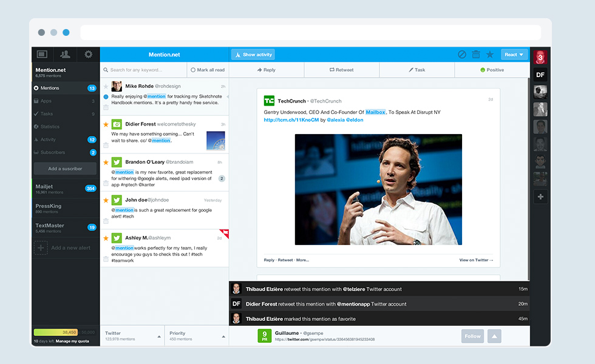Unstar the Brandon O'Leary mention
Screen dimensions: 595x364
106,163
